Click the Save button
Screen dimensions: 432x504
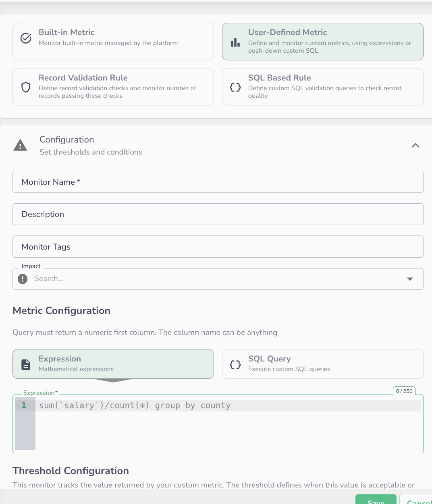pyautogui.click(x=376, y=499)
